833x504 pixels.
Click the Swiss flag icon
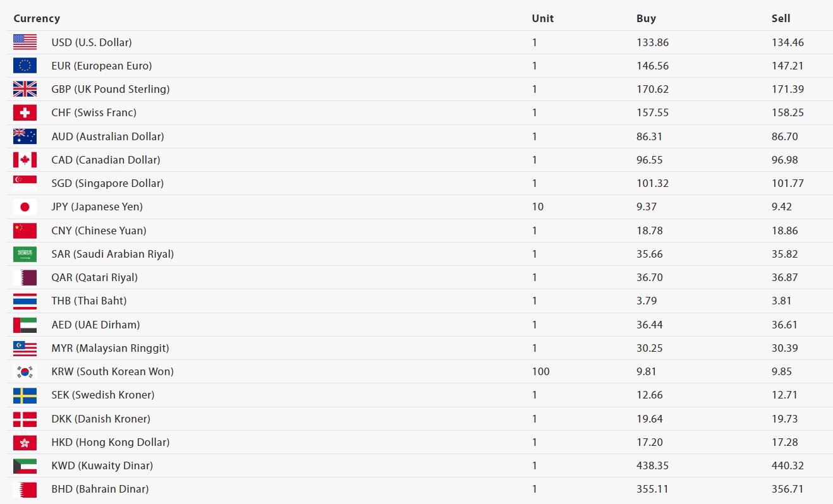[25, 112]
